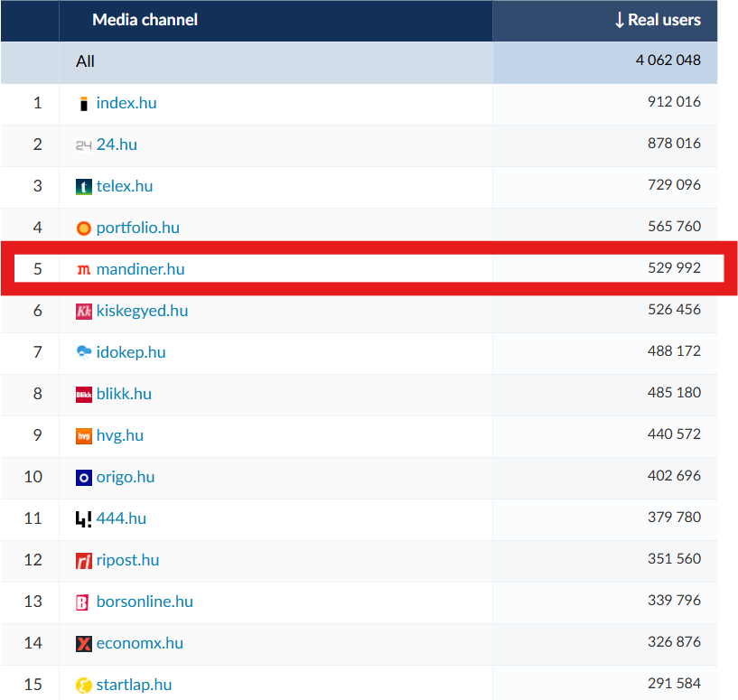Select origo.hu's value 402 696
The image size is (738, 700).
[x=674, y=475]
